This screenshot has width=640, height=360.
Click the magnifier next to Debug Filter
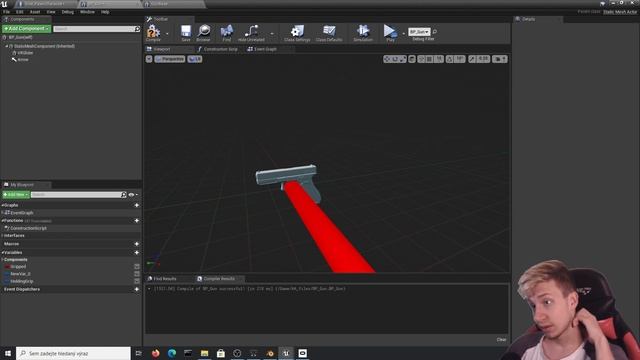pyautogui.click(x=435, y=32)
